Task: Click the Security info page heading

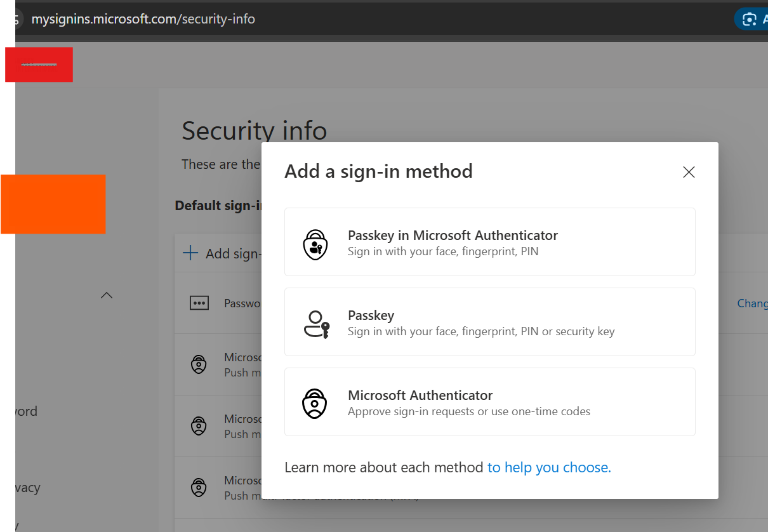Action: tap(255, 131)
